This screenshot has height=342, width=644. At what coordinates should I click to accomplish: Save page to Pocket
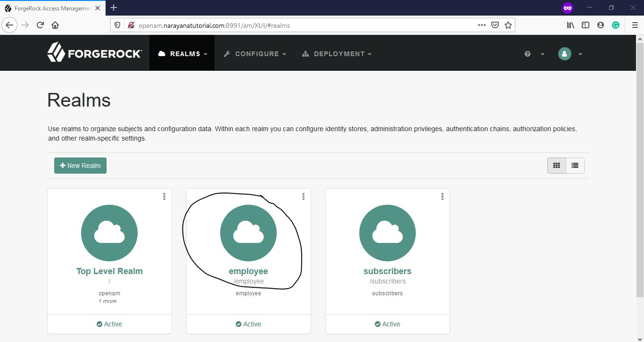495,25
